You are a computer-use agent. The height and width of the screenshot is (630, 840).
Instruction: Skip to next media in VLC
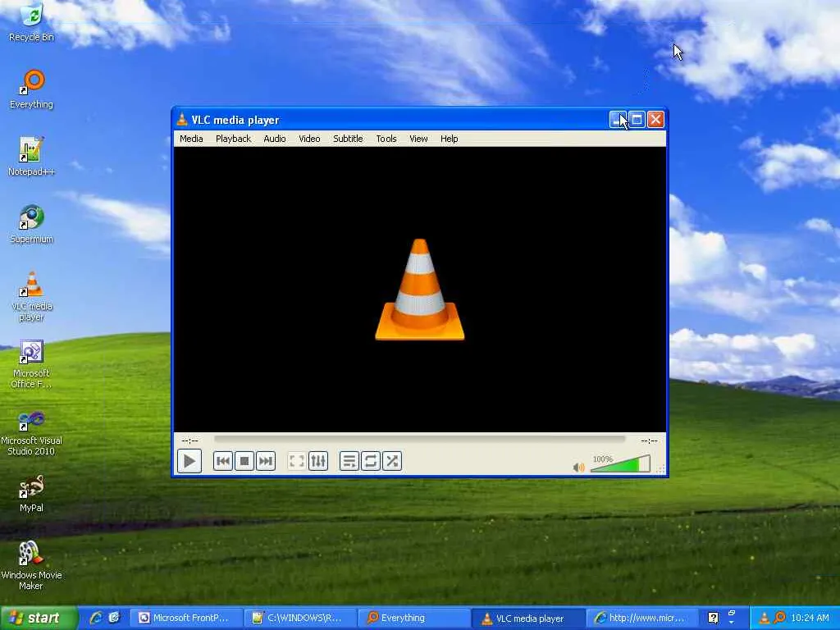[266, 461]
